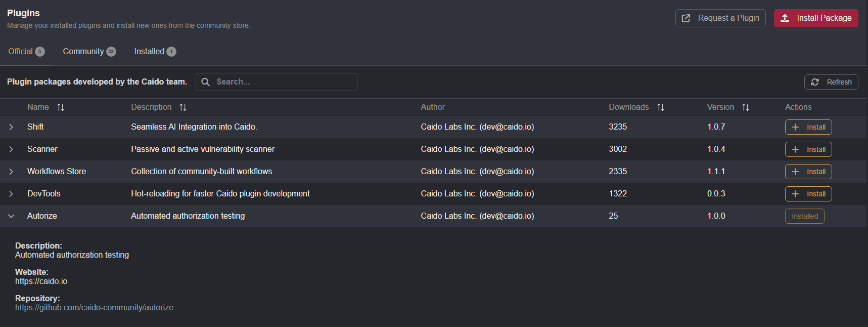868x327 pixels.
Task: Expand the Scanner plugin details
Action: [x=11, y=149]
